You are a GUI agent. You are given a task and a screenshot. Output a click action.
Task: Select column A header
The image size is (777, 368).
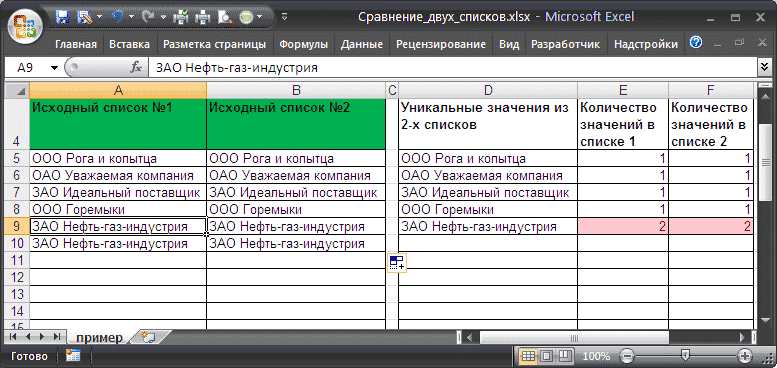point(118,90)
